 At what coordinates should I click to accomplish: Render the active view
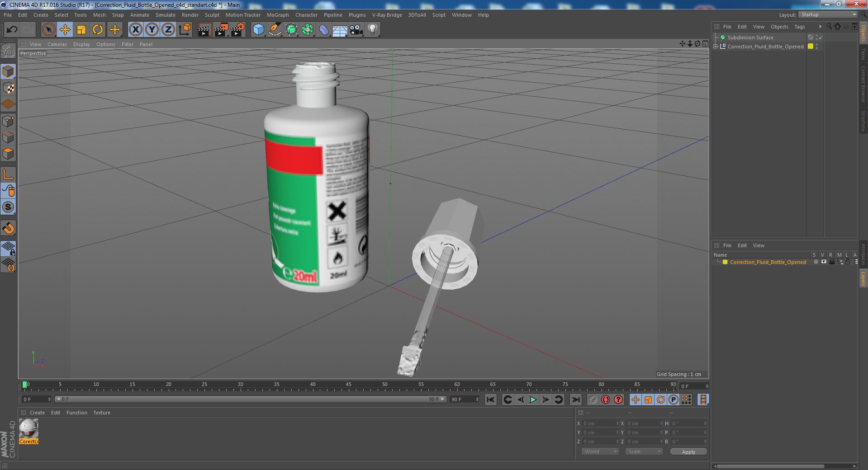pyautogui.click(x=204, y=30)
